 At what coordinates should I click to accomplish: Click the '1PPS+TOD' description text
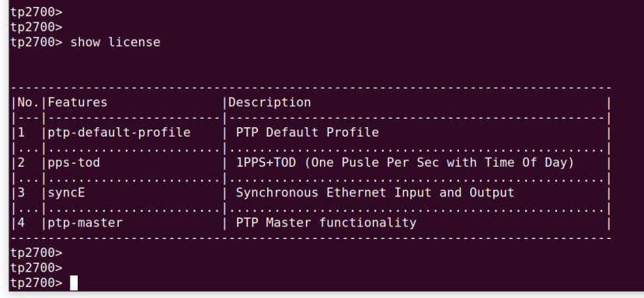[x=266, y=162]
